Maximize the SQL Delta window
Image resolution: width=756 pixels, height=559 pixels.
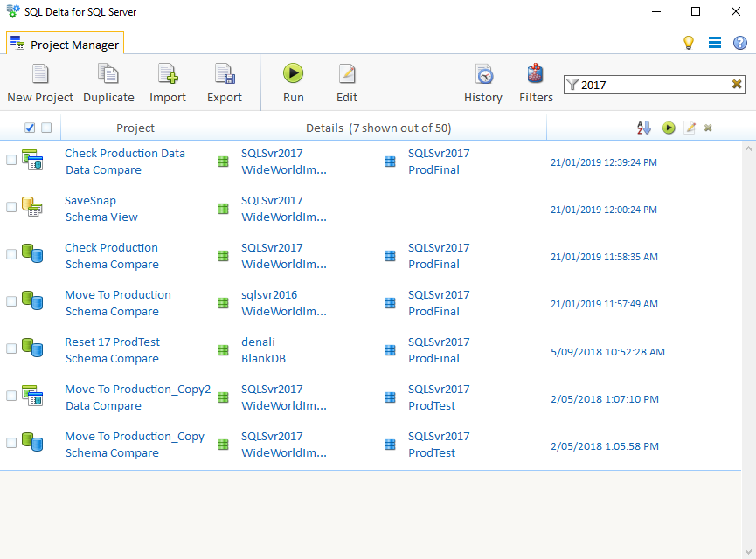(696, 11)
